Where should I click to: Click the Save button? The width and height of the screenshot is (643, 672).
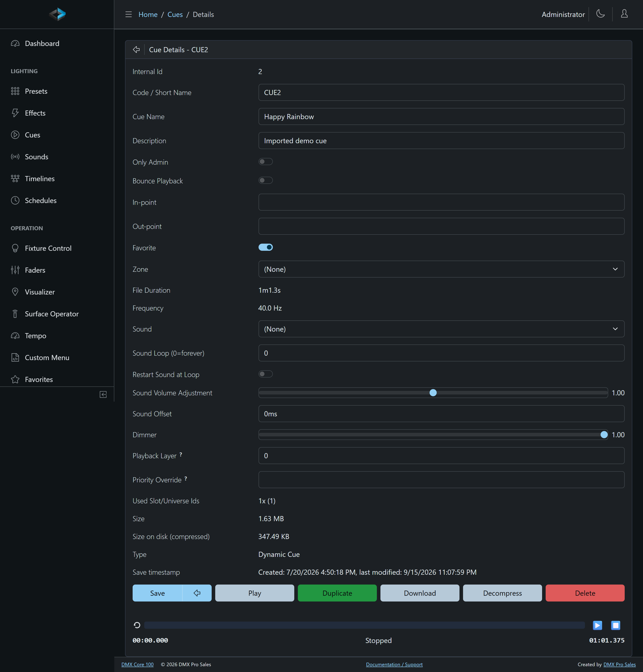point(157,593)
